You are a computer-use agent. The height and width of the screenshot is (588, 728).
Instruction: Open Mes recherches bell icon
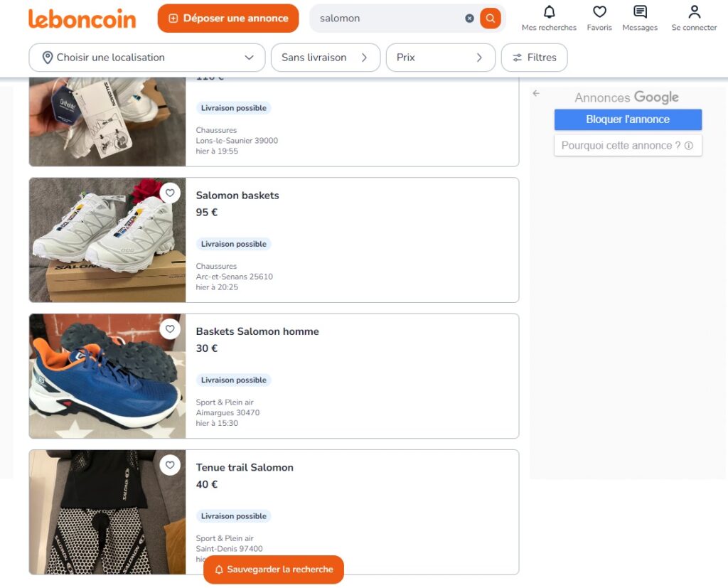click(x=550, y=11)
